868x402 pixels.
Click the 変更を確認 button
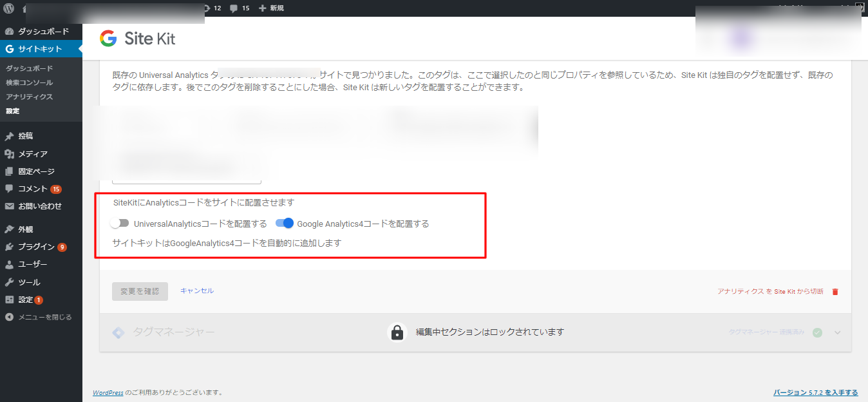coord(140,291)
